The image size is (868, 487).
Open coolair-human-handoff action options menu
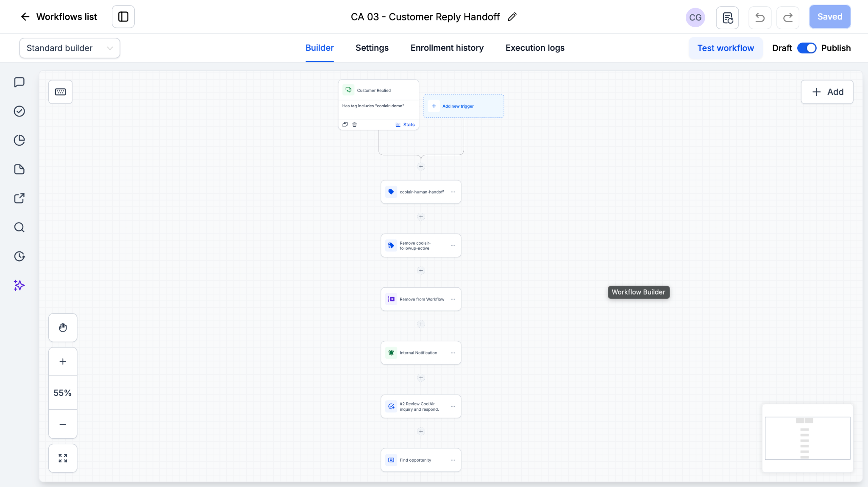(x=453, y=192)
